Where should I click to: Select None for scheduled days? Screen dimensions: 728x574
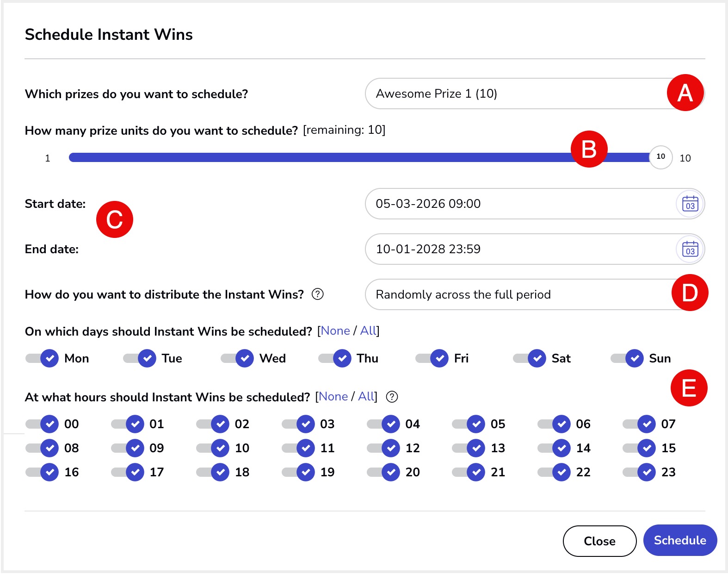pos(335,331)
